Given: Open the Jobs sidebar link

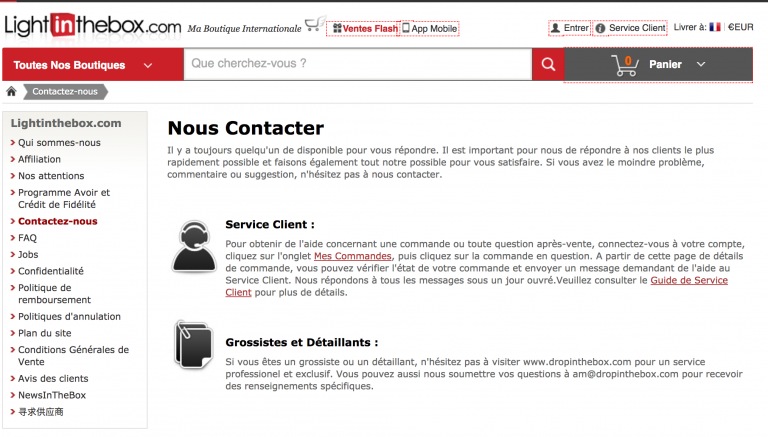Looking at the screenshot, I should click(x=28, y=255).
